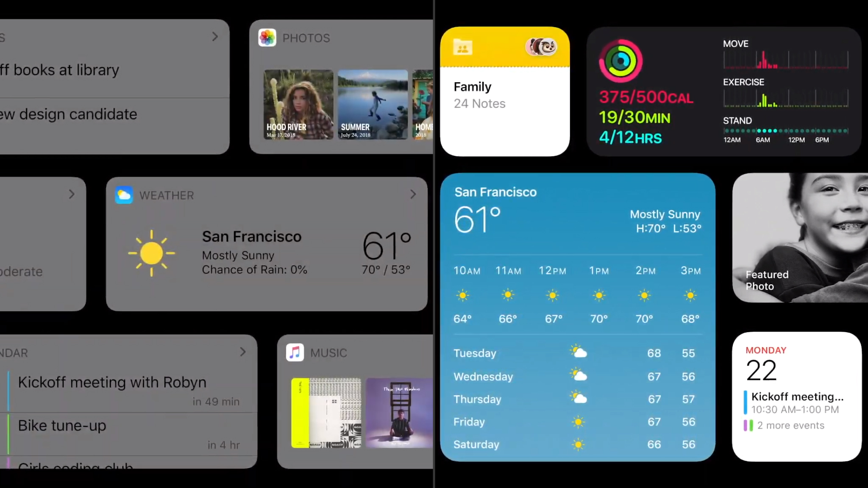This screenshot has width=868, height=488.
Task: Expand the Weather widget chevron
Action: click(412, 194)
